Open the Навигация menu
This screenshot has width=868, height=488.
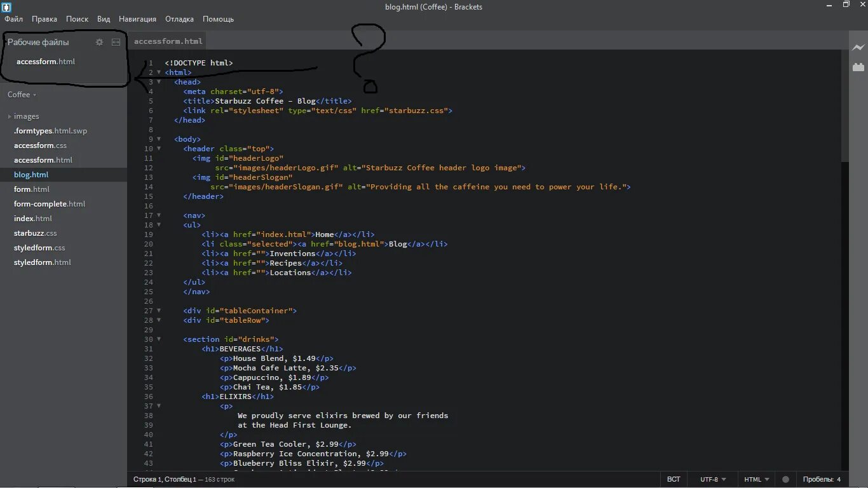coord(137,19)
